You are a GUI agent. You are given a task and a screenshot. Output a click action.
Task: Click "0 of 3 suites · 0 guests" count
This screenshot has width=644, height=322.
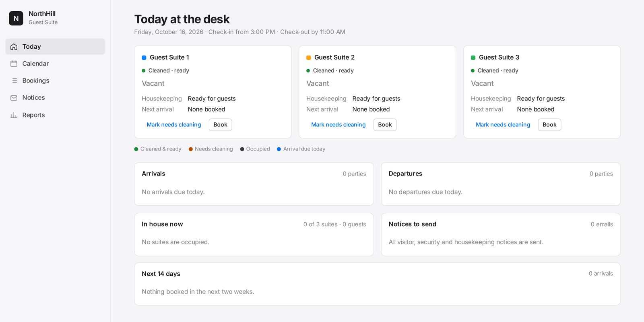(x=335, y=225)
